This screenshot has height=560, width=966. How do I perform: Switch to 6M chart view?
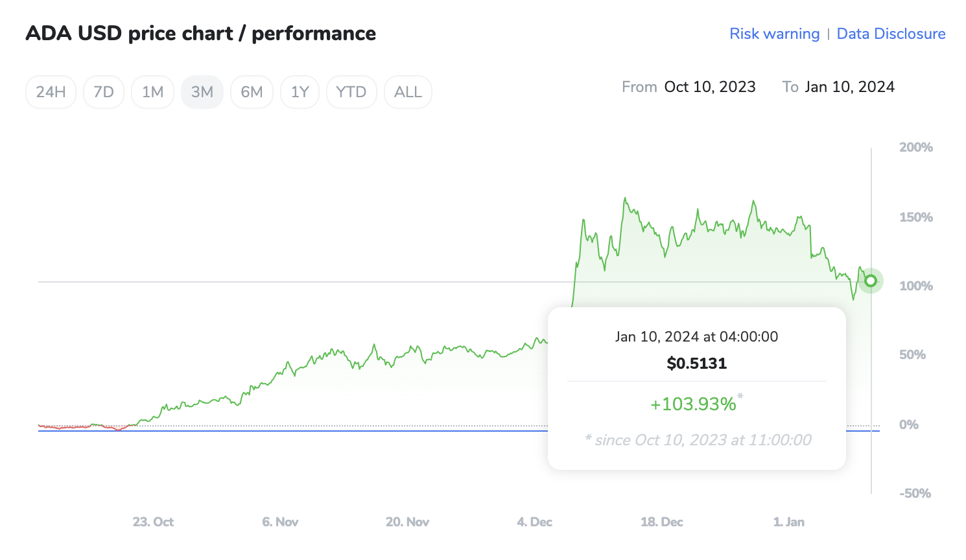click(x=252, y=92)
